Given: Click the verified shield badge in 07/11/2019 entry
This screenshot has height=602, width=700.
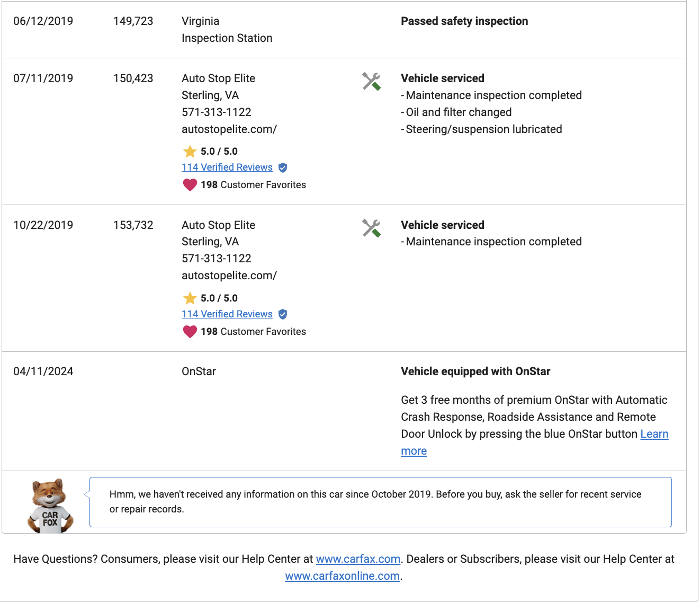Looking at the screenshot, I should click(283, 167).
